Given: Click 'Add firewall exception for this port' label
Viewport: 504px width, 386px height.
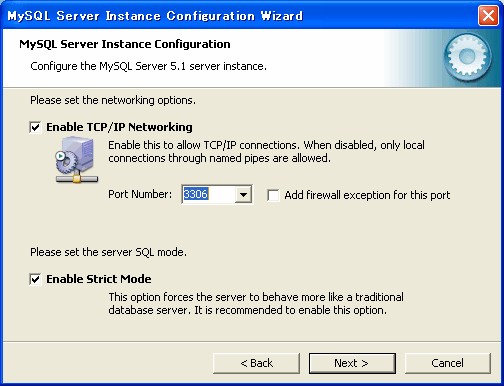Looking at the screenshot, I should 367,195.
